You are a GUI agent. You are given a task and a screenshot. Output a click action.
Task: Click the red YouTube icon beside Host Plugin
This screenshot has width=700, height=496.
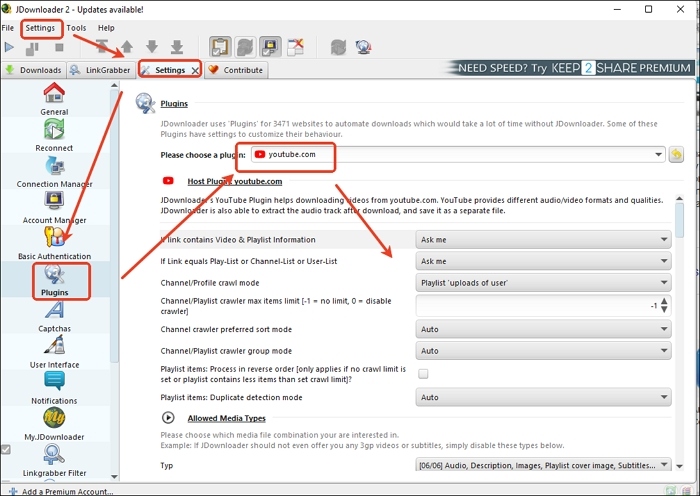(x=168, y=181)
